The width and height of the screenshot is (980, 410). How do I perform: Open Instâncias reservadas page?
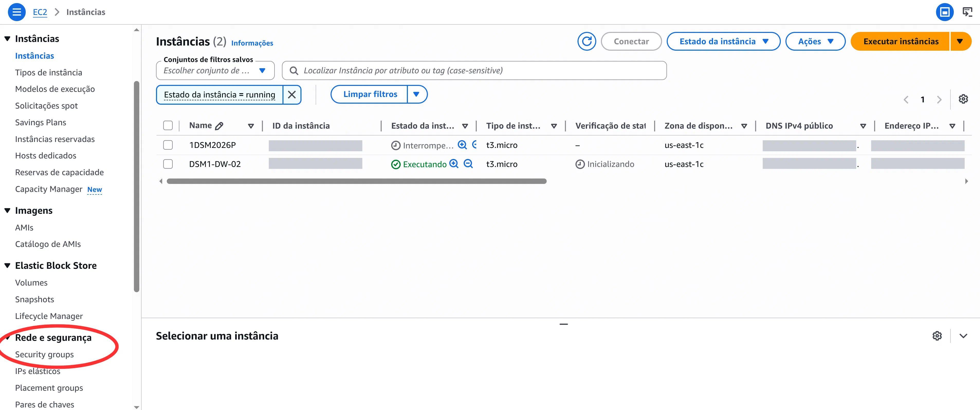tap(55, 139)
